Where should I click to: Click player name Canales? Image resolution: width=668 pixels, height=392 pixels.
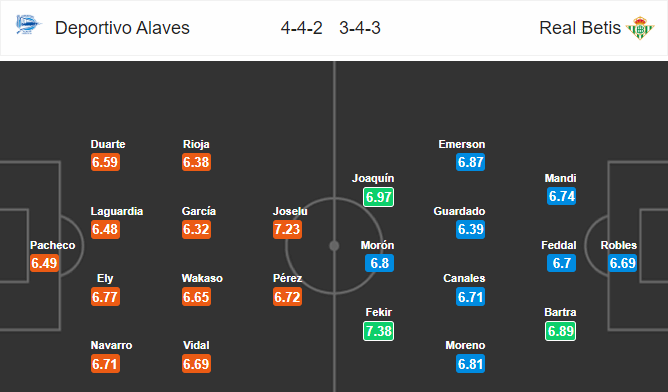(x=464, y=278)
